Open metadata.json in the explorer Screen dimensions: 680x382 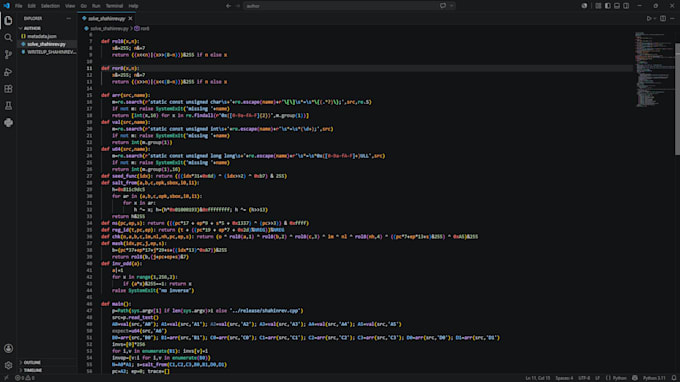pos(47,36)
